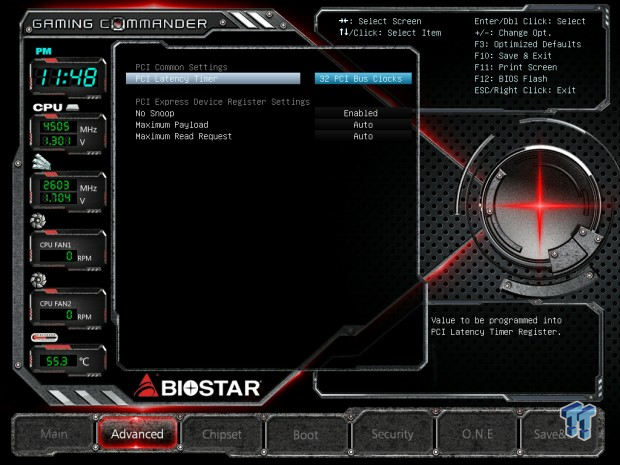Image resolution: width=620 pixels, height=465 pixels.
Task: Click the CPU FAN1 fan icon
Action: (x=38, y=221)
